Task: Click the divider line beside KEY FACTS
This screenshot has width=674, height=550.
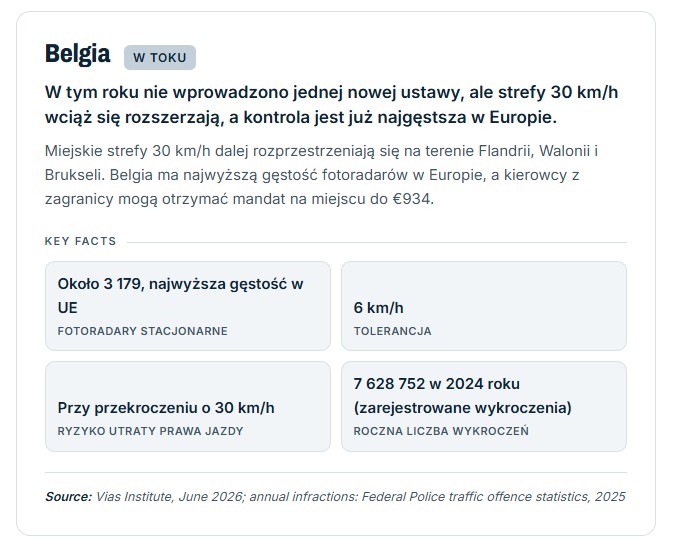Action: (x=377, y=242)
